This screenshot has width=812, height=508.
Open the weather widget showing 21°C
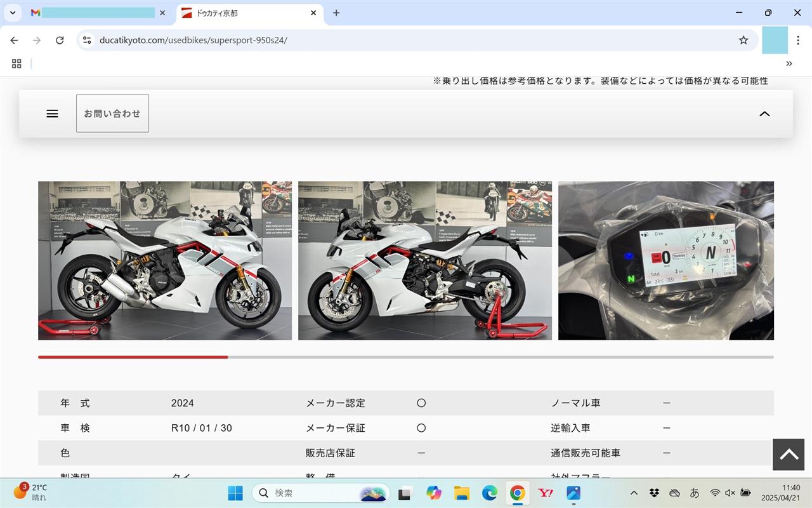(x=30, y=493)
